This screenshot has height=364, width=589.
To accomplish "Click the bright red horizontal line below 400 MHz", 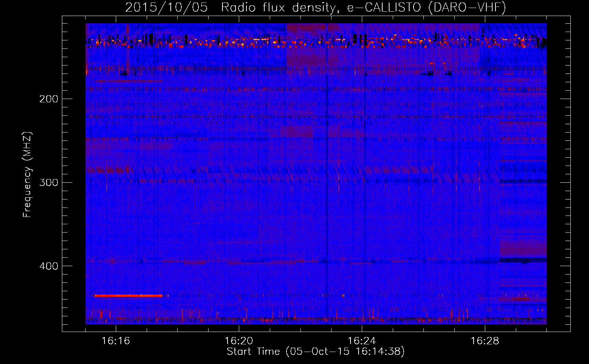I will pyautogui.click(x=128, y=296).
